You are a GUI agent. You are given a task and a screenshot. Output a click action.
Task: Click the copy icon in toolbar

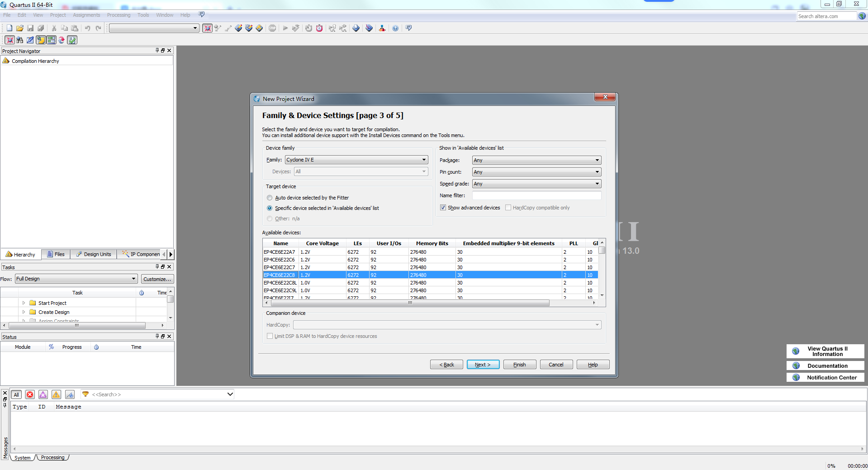tap(64, 28)
